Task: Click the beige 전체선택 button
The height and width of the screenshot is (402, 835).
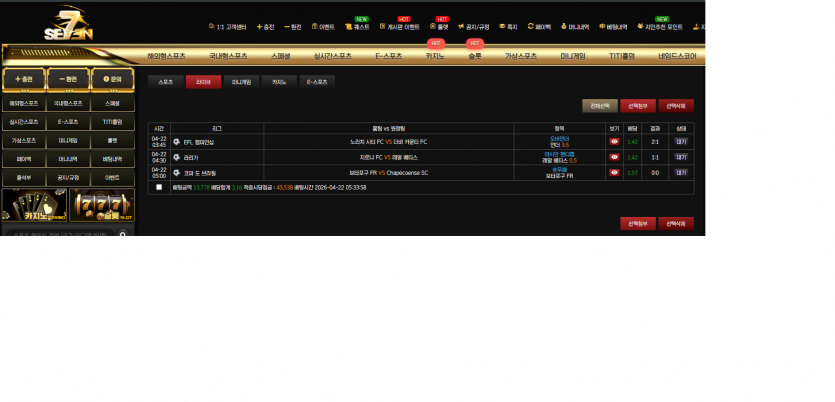Action: [x=600, y=106]
